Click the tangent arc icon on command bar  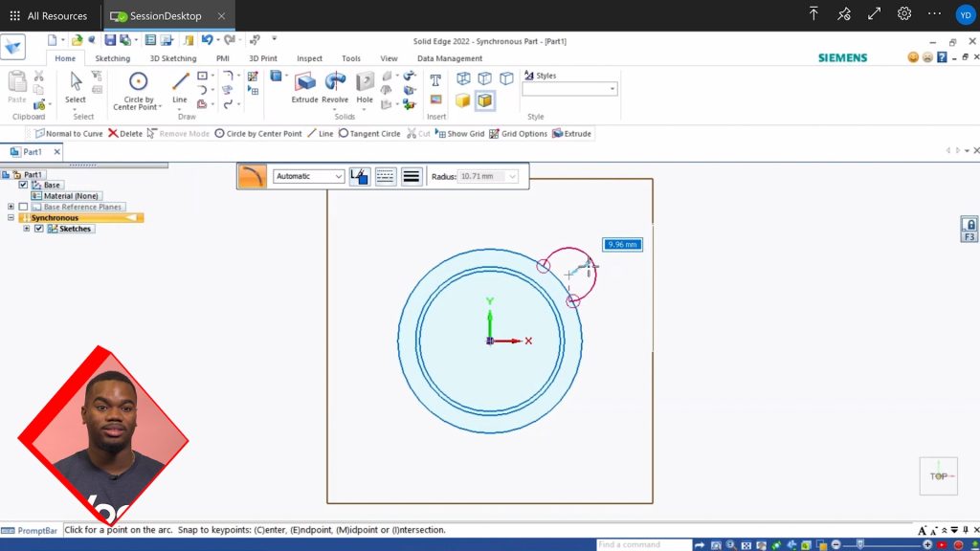pyautogui.click(x=252, y=176)
